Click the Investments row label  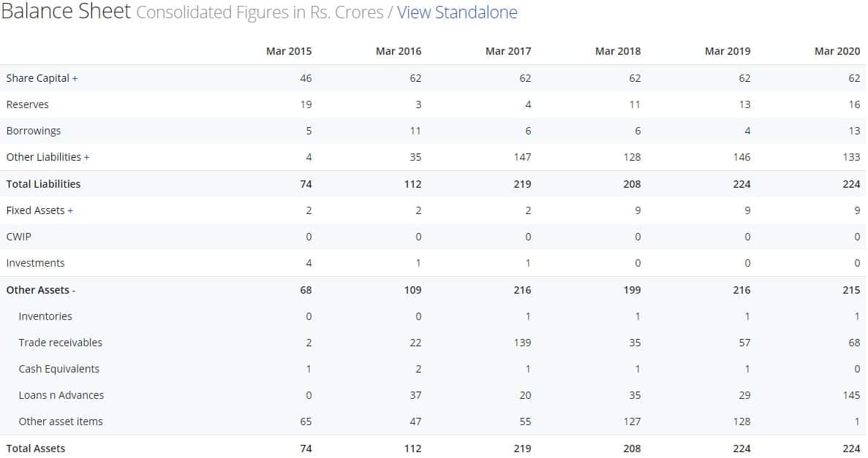click(35, 263)
